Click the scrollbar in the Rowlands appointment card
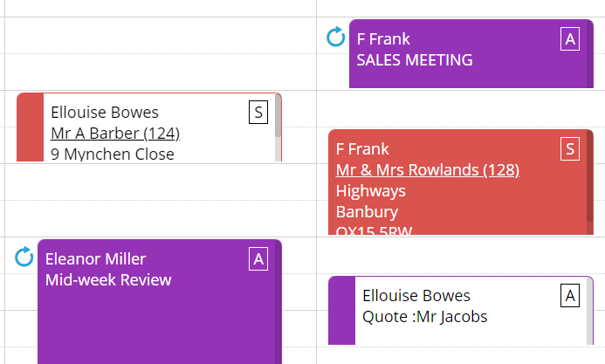Viewport: 605px width, 364px height. (589, 182)
